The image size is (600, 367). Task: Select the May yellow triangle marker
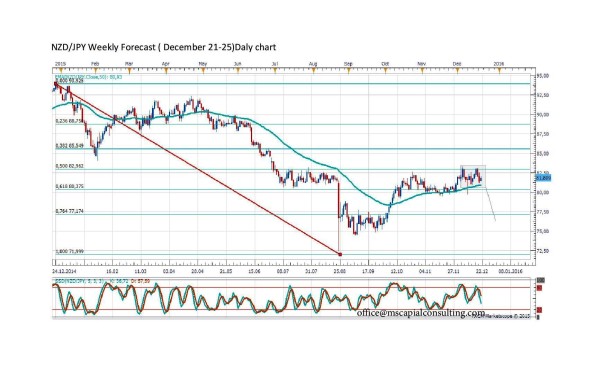point(203,70)
